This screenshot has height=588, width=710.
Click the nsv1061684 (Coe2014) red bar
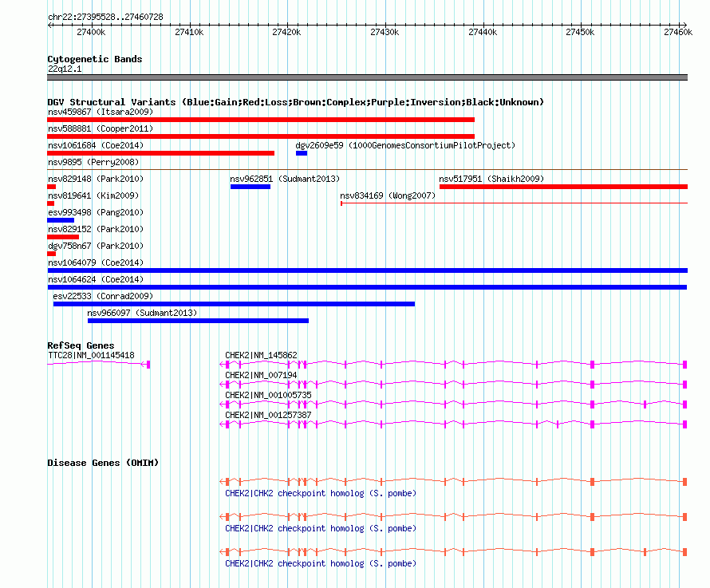[160, 153]
